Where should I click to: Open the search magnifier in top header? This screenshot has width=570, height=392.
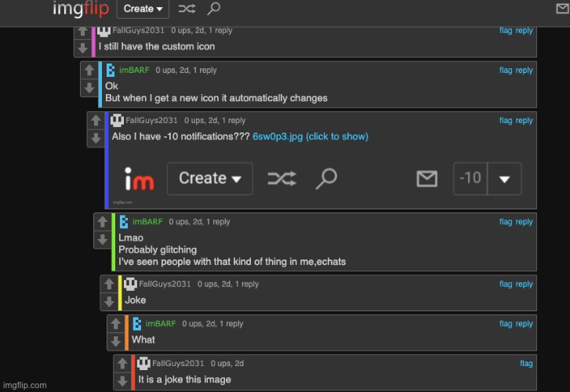coord(213,9)
